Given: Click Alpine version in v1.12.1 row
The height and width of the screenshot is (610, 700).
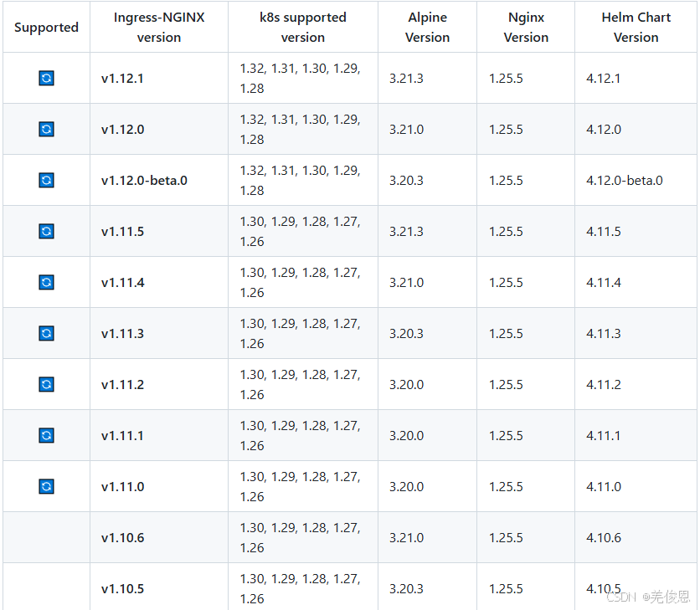Looking at the screenshot, I should tap(406, 79).
